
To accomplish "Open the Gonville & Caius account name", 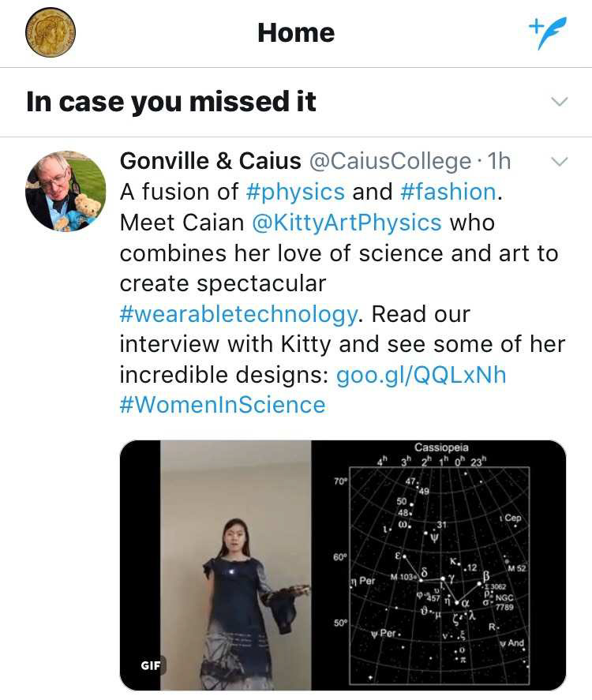I will (x=210, y=162).
